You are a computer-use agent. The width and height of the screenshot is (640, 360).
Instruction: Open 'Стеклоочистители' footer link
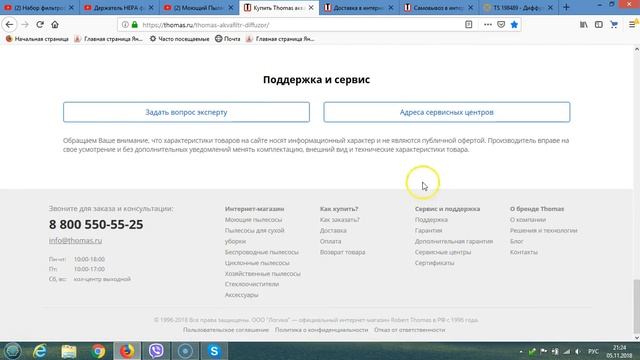(x=252, y=284)
